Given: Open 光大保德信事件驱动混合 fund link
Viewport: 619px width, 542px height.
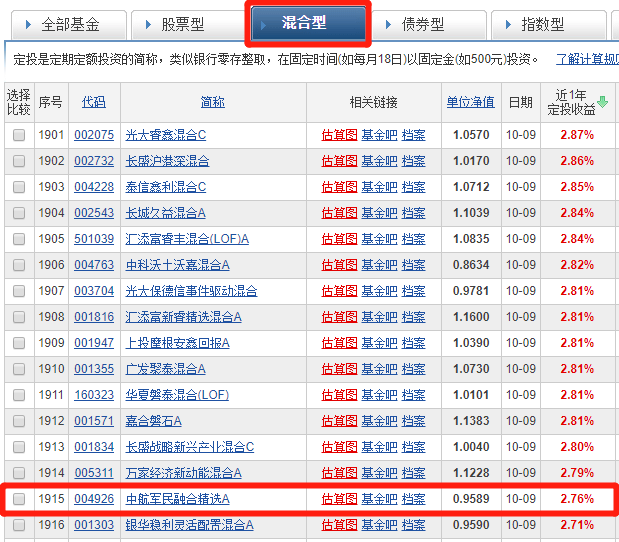Looking at the screenshot, I should coord(191,291).
